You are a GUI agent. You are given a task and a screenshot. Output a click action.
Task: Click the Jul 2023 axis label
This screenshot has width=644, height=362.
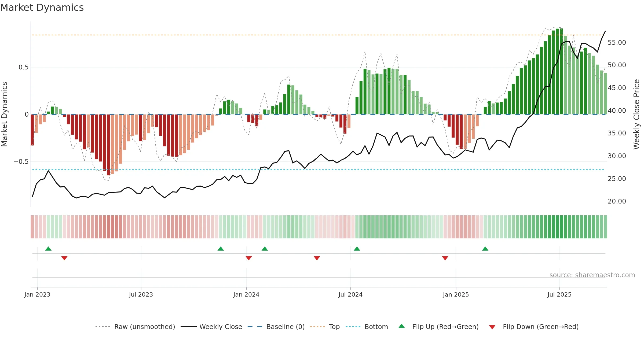click(141, 294)
